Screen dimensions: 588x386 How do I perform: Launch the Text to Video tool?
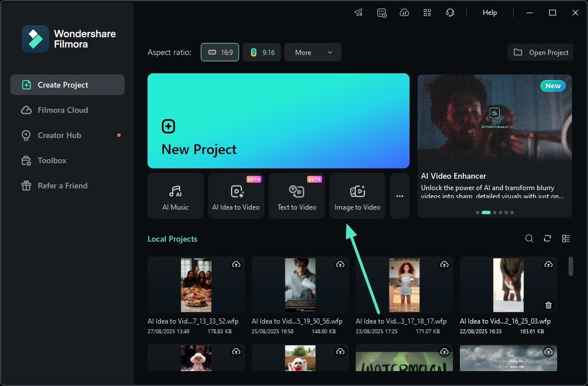point(297,196)
